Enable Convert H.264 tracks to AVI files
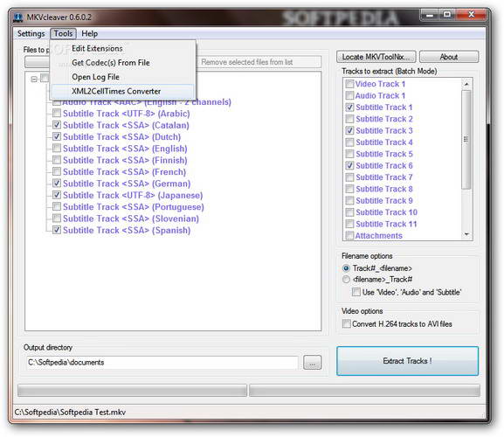This screenshot has height=437, width=504. [x=346, y=323]
